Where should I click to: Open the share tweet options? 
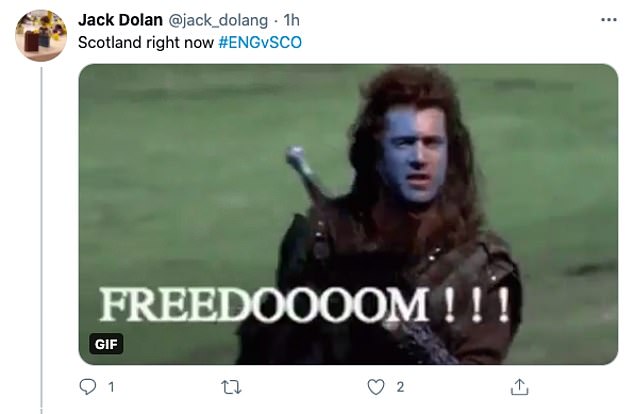tap(519, 387)
